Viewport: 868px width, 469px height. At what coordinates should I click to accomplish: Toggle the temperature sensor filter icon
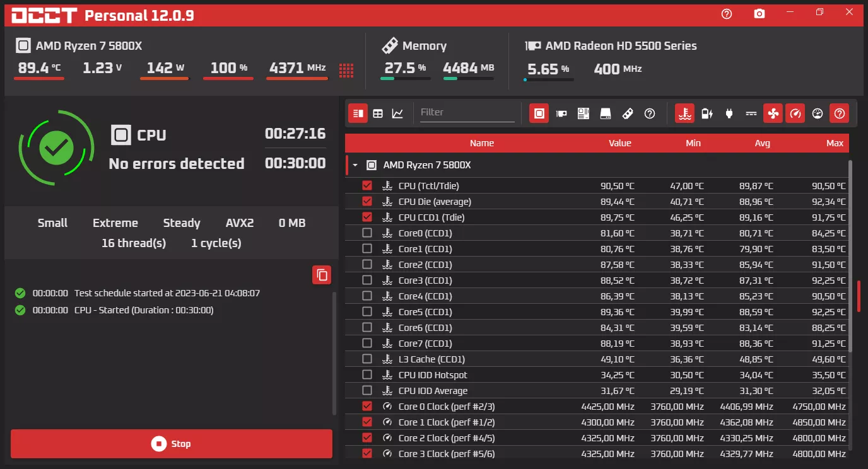pos(685,113)
